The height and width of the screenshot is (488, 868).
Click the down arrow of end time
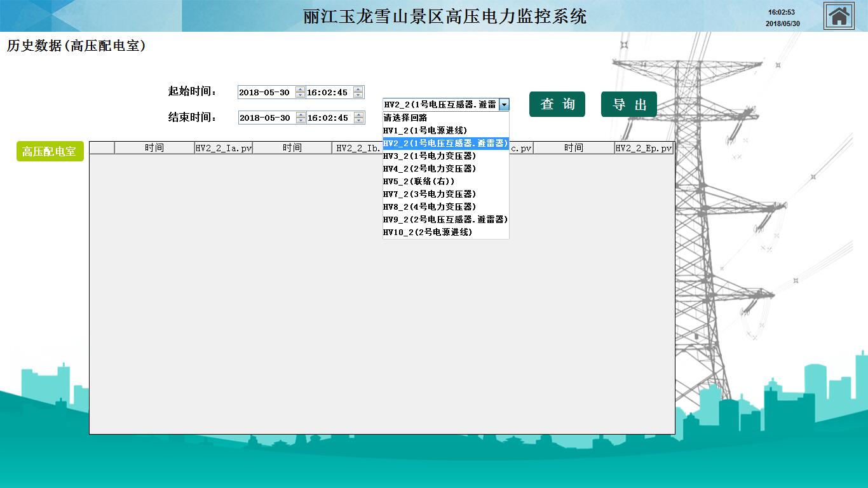click(359, 121)
